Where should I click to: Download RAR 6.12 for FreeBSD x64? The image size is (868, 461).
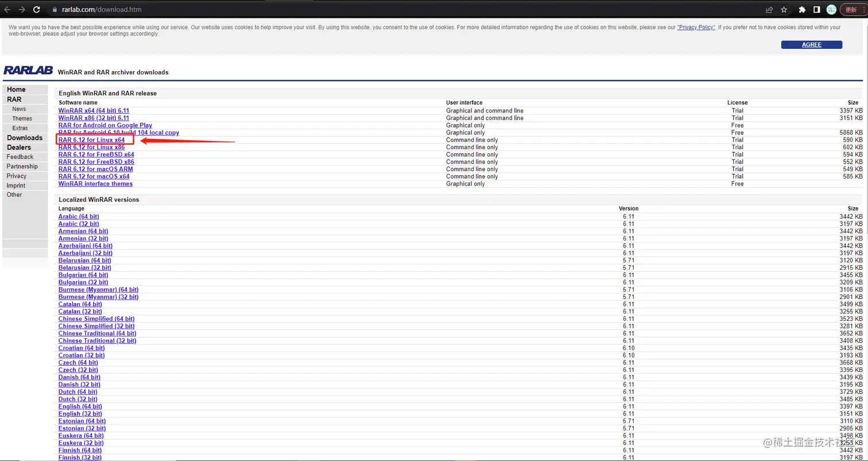(96, 154)
